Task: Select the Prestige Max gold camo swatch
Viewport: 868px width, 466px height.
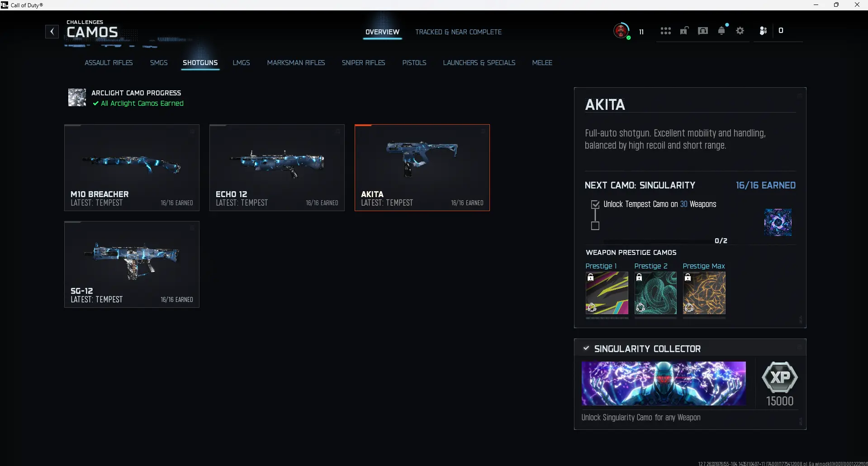Action: click(x=704, y=293)
